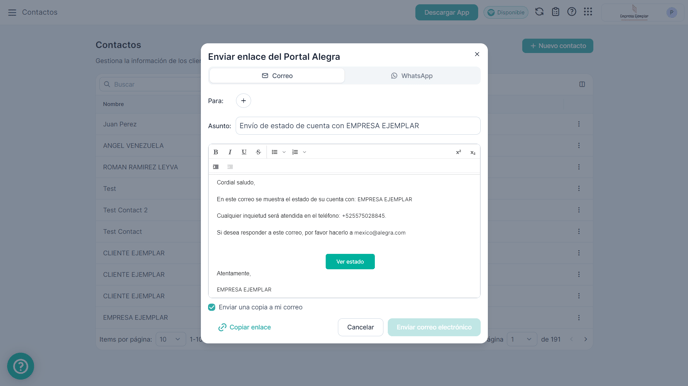Toggle italic formatting in the editor toolbar
Screen dimensions: 688x386
coord(230,152)
